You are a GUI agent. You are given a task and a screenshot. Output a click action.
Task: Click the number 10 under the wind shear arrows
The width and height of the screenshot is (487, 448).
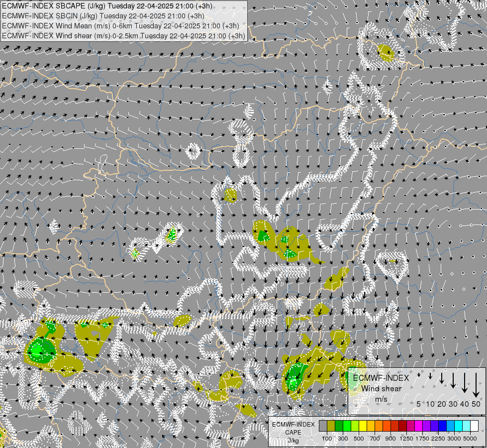point(430,404)
